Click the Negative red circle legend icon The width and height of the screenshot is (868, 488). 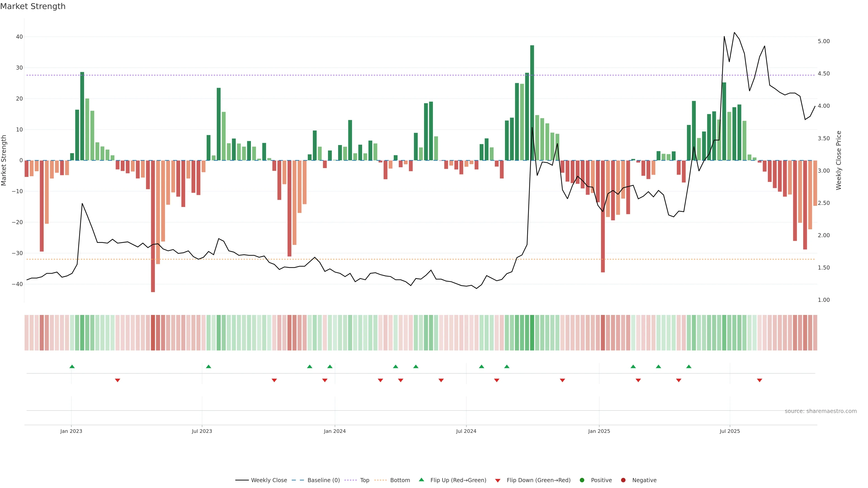[x=623, y=480]
